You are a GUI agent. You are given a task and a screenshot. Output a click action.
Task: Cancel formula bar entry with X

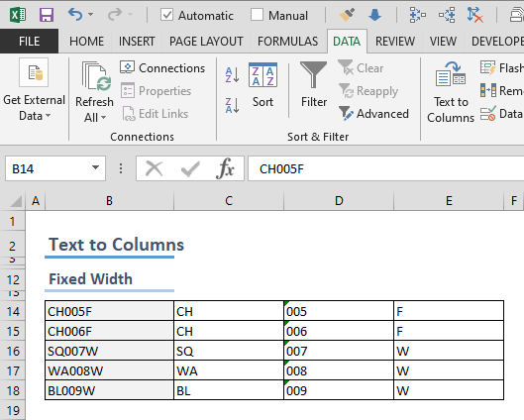[x=155, y=168]
